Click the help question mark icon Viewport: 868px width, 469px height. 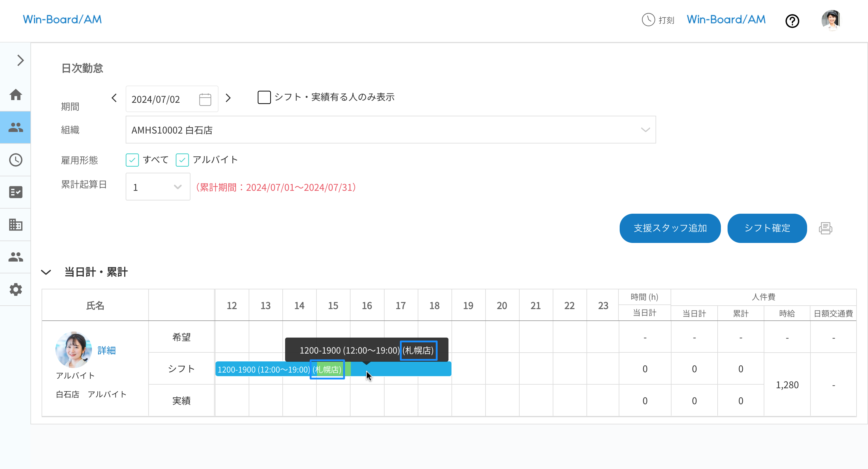792,21
